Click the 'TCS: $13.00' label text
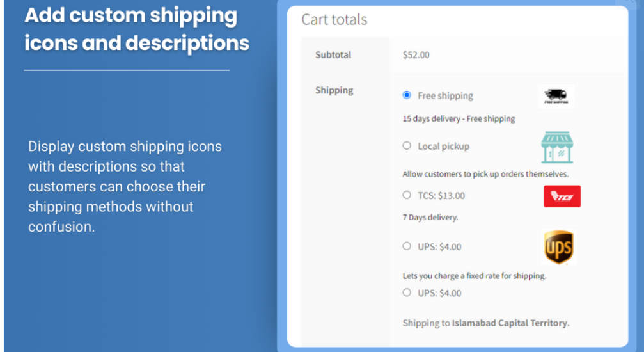Viewport: 644px width, 352px height. (x=441, y=196)
